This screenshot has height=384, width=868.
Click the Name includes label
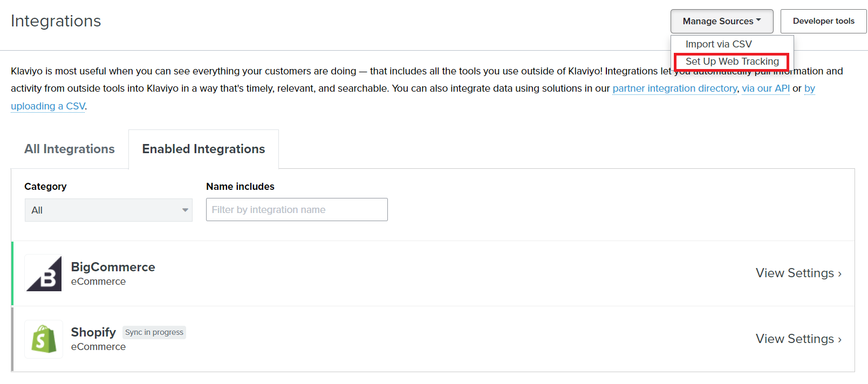coord(240,187)
